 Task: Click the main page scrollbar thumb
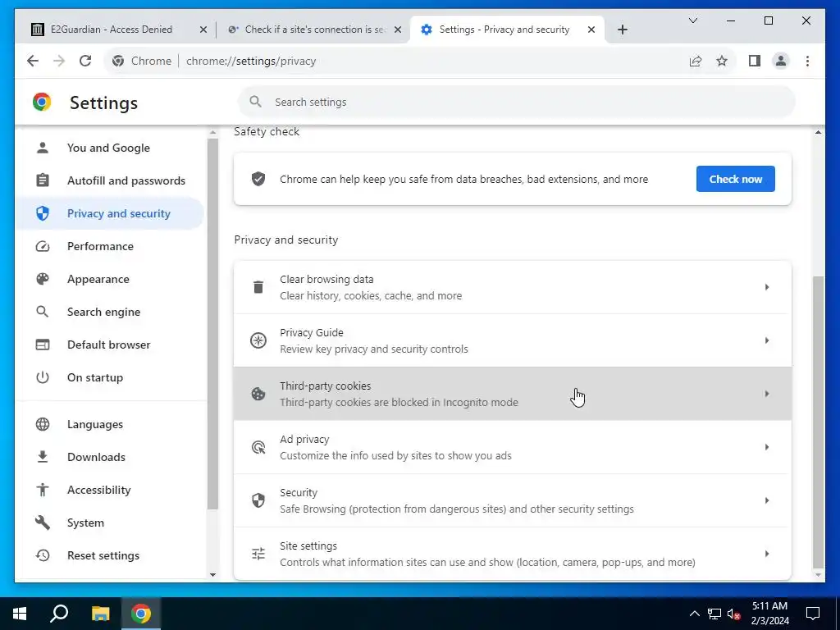pos(818,422)
